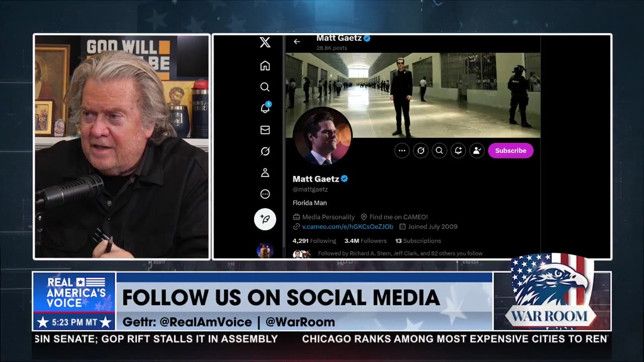Click the X logo in the sidebar
This screenshot has height=362, width=644.
[x=265, y=42]
